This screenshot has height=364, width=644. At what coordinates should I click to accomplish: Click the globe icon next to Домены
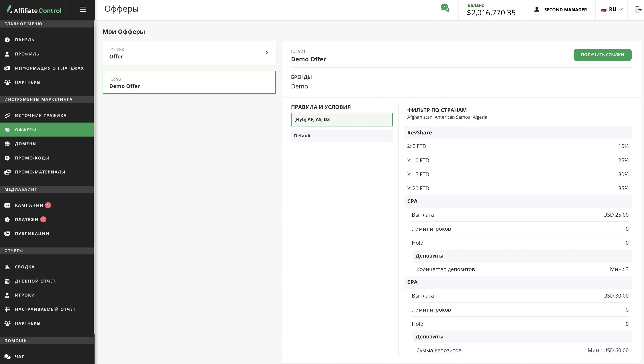point(7,144)
